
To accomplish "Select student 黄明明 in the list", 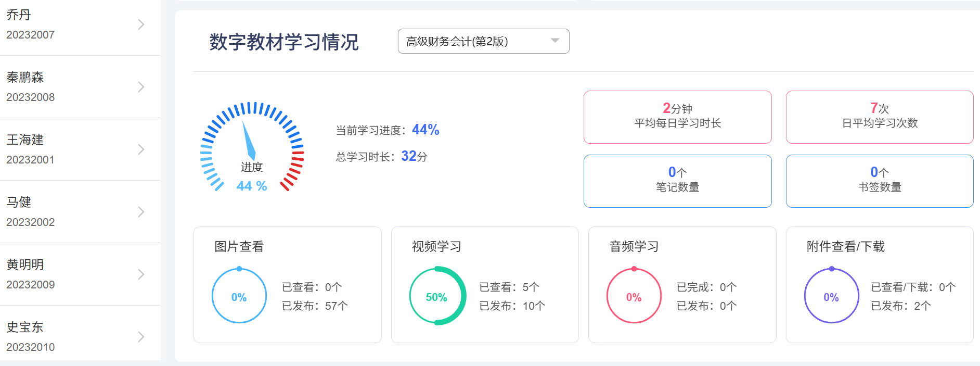I will [x=25, y=265].
